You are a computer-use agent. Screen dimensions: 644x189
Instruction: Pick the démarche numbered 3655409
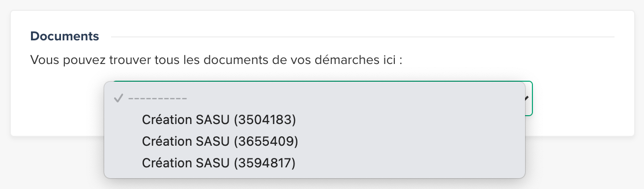[x=220, y=141]
